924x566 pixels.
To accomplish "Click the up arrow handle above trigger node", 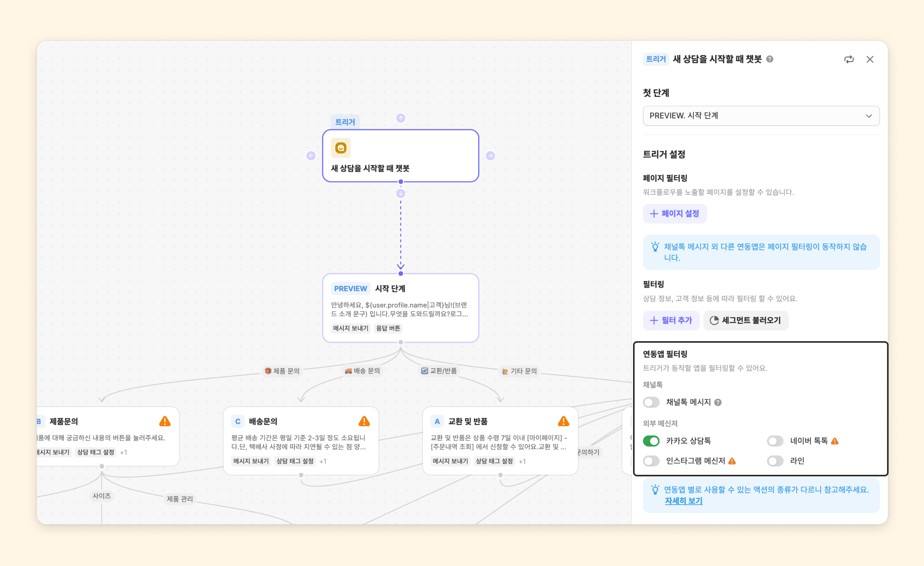I will [400, 118].
